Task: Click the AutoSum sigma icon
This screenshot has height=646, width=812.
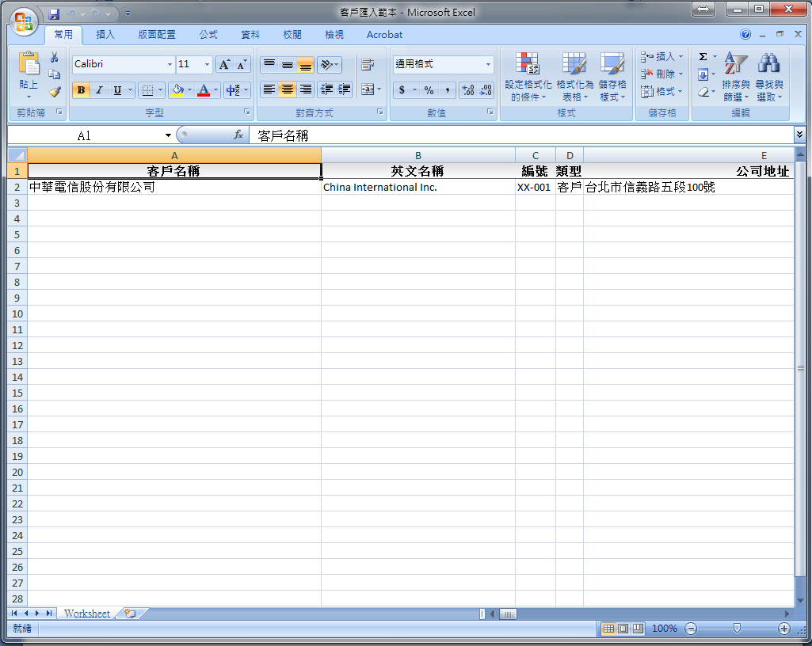Action: click(x=703, y=57)
